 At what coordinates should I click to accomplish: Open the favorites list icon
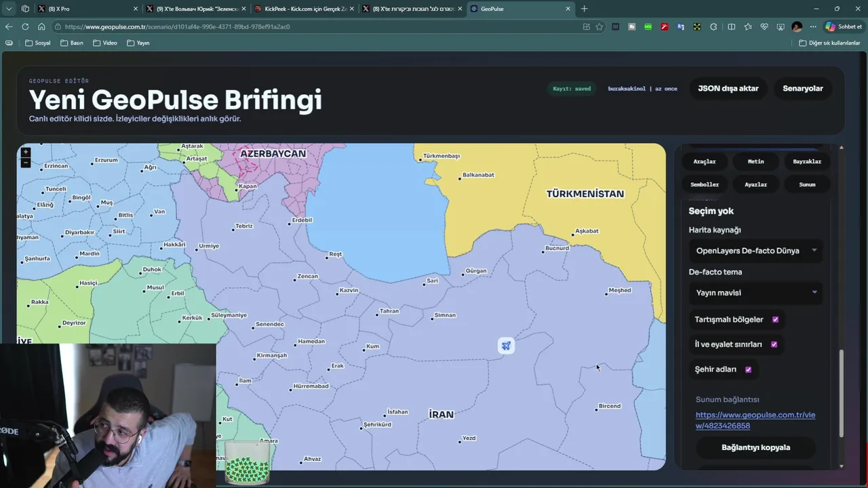pyautogui.click(x=748, y=26)
